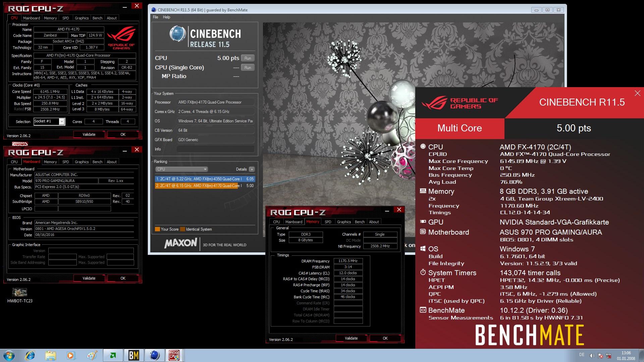Switch to Cinebench taskbar icon
644x362 pixels.
155,355
